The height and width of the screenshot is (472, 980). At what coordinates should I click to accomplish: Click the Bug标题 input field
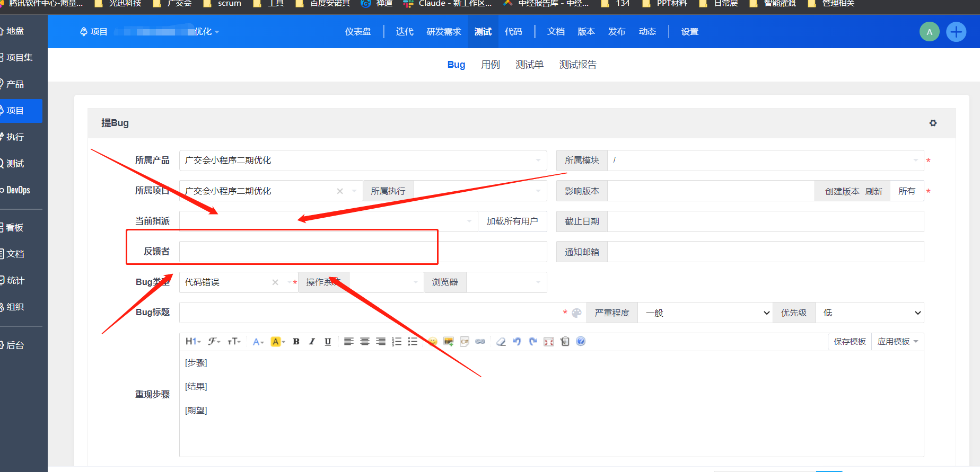pos(371,313)
